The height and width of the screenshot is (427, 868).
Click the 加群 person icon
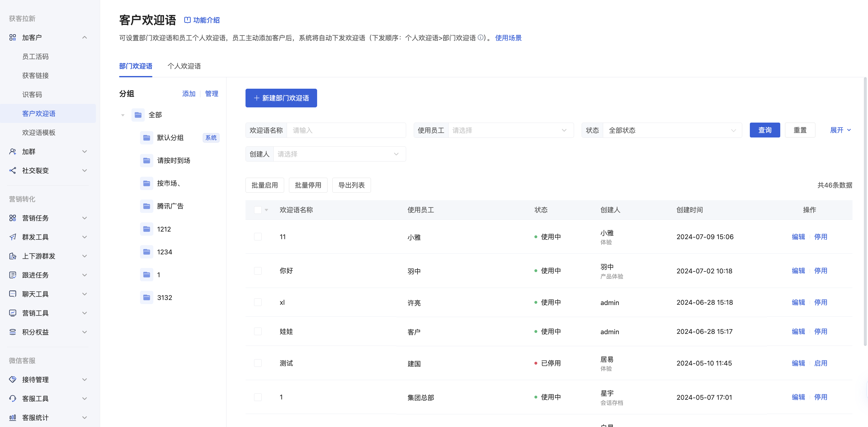click(12, 152)
